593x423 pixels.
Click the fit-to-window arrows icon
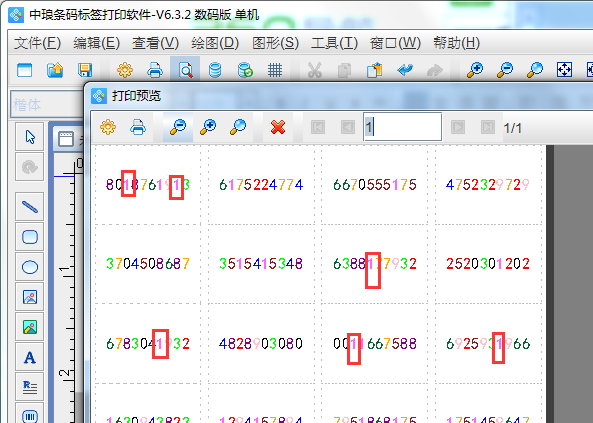click(564, 70)
